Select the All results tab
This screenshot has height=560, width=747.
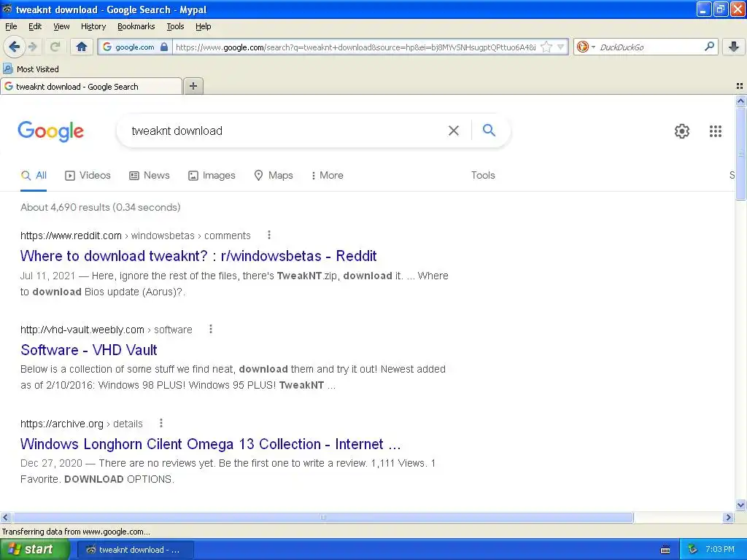click(34, 175)
